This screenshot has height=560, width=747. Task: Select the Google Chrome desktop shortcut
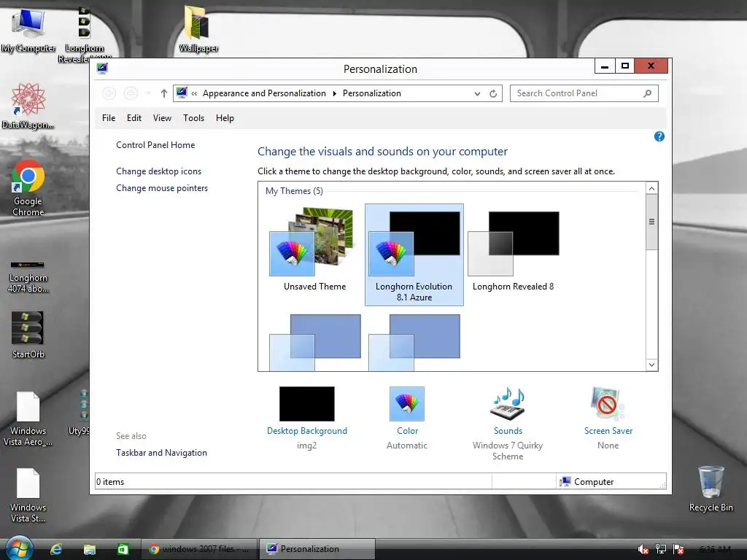[28, 188]
